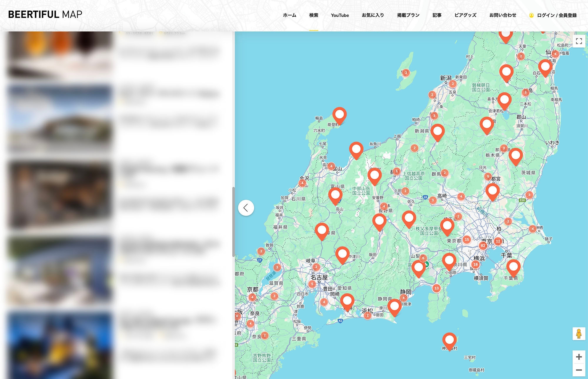588x379 pixels.
Task: Open the 掲載プラン page
Action: (408, 15)
